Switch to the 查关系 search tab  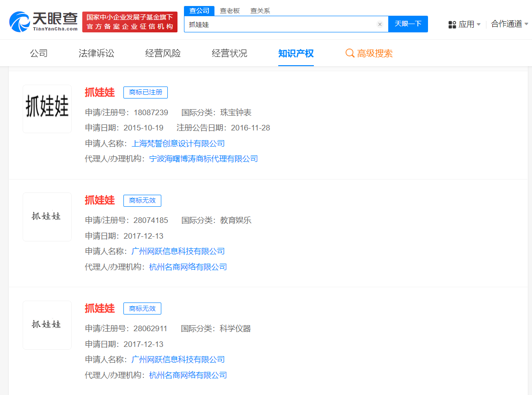coord(260,11)
